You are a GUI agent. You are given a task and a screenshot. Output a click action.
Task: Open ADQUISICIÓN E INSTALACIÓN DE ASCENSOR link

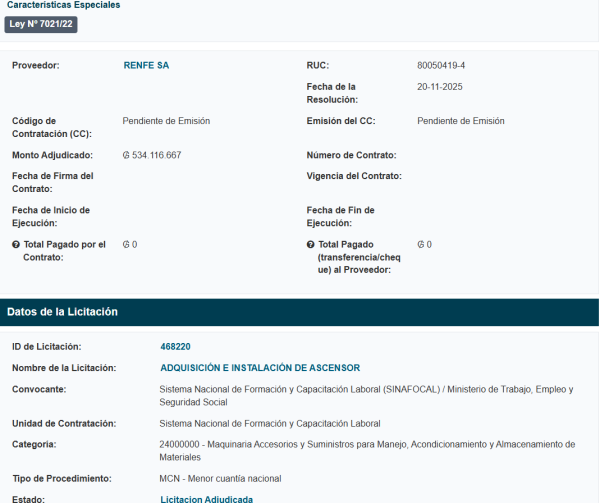point(260,368)
